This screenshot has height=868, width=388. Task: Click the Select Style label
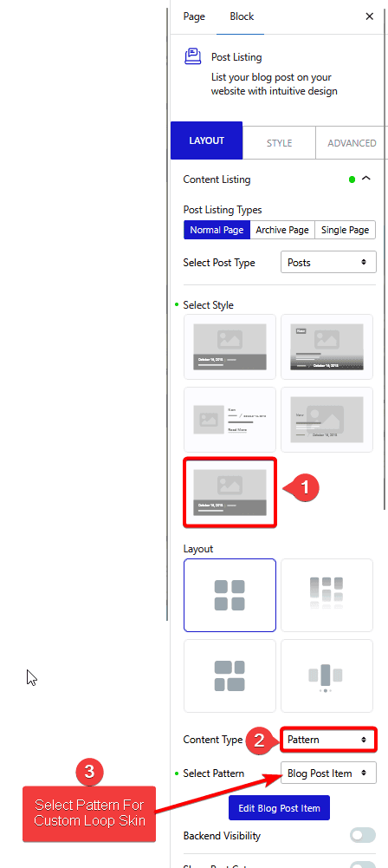pos(208,305)
